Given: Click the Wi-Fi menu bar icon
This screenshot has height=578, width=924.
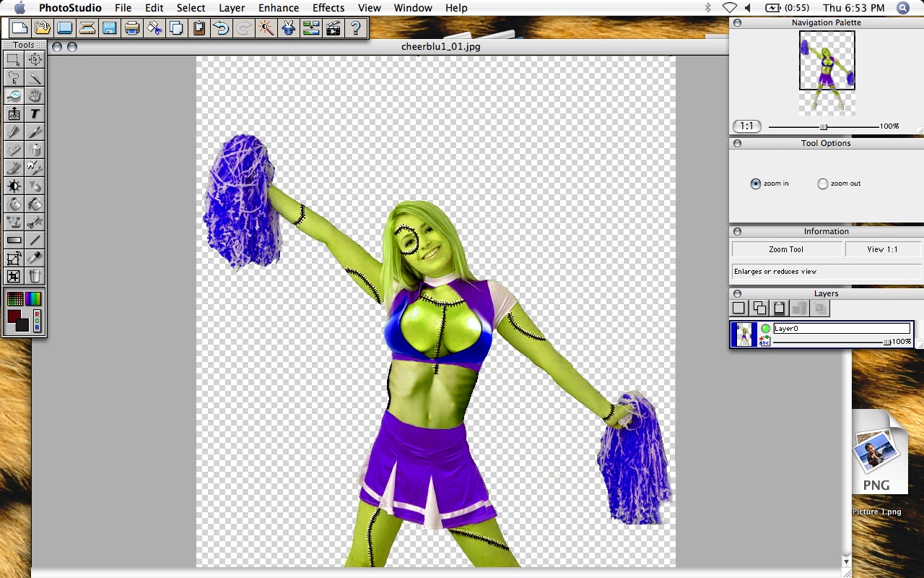Looking at the screenshot, I should 729,8.
